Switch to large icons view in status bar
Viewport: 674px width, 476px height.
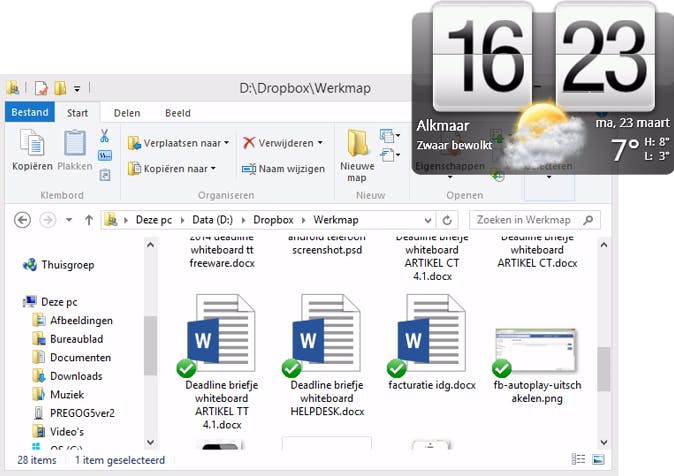597,459
